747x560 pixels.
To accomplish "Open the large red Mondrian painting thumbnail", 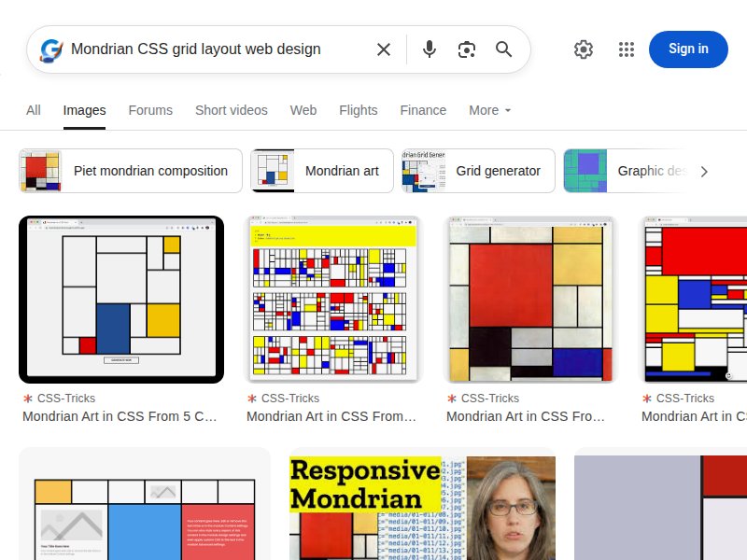I will [529, 299].
